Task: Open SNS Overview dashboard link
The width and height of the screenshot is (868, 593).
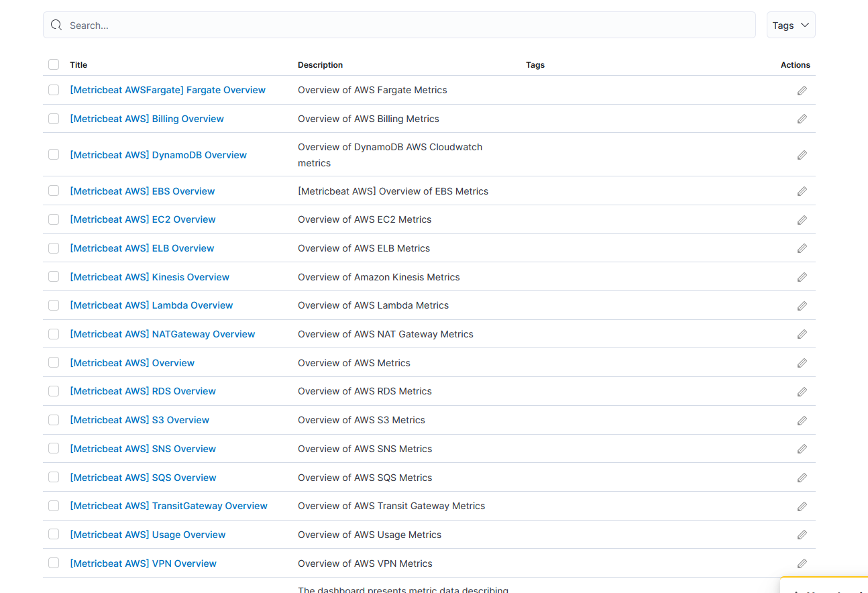Action: (x=143, y=449)
